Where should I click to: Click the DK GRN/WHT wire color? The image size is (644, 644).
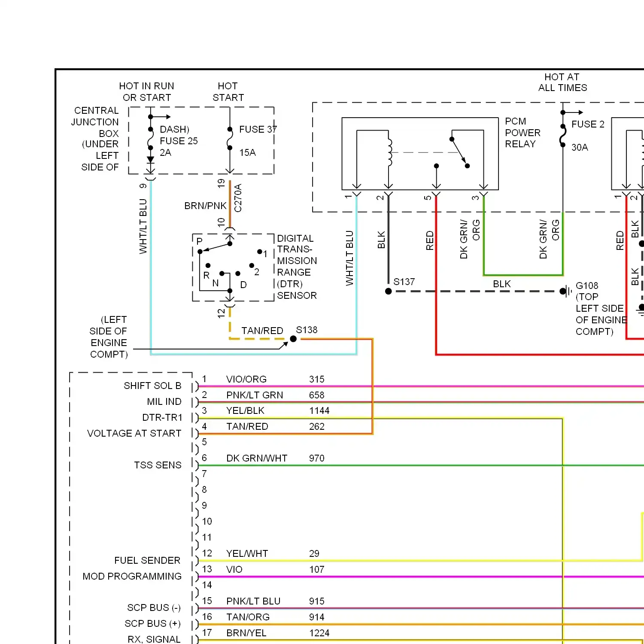[x=257, y=458]
